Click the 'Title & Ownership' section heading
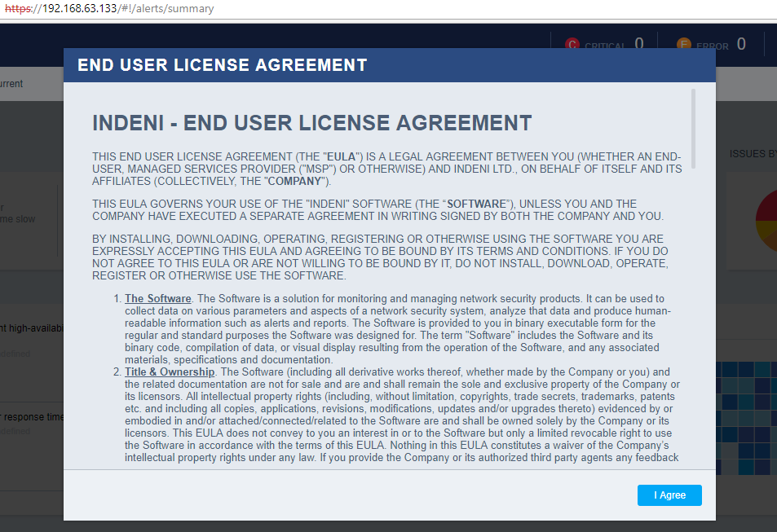This screenshot has height=532, width=777. 170,372
